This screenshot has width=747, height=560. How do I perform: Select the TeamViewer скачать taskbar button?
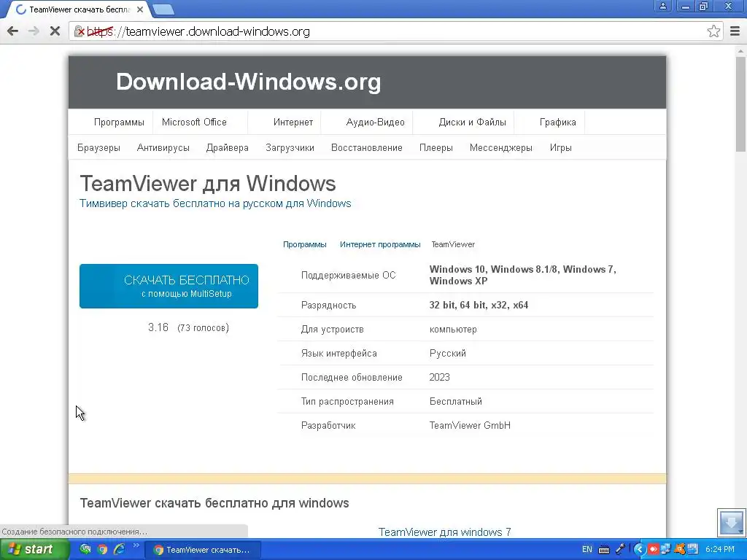pyautogui.click(x=203, y=550)
